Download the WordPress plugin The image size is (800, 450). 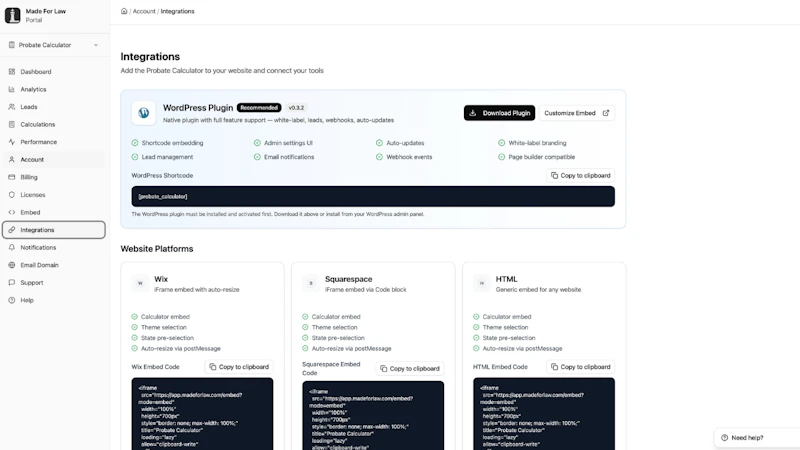coord(499,113)
